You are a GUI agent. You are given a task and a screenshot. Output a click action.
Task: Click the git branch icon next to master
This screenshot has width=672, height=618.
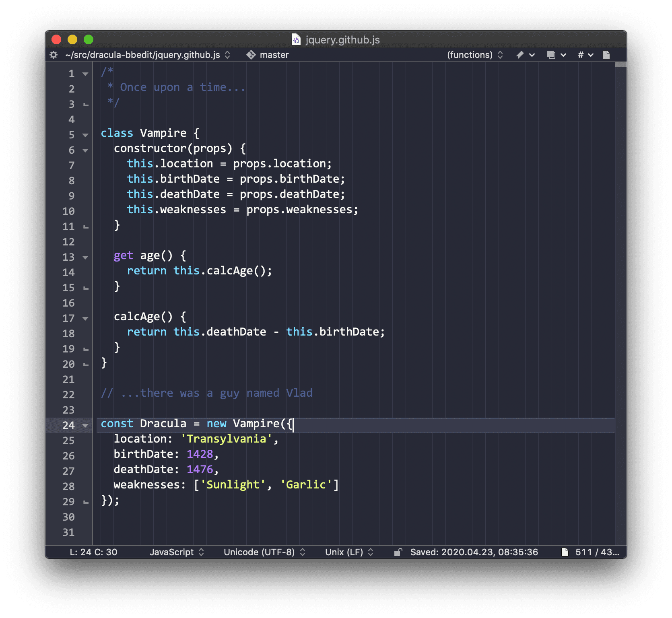(x=251, y=55)
